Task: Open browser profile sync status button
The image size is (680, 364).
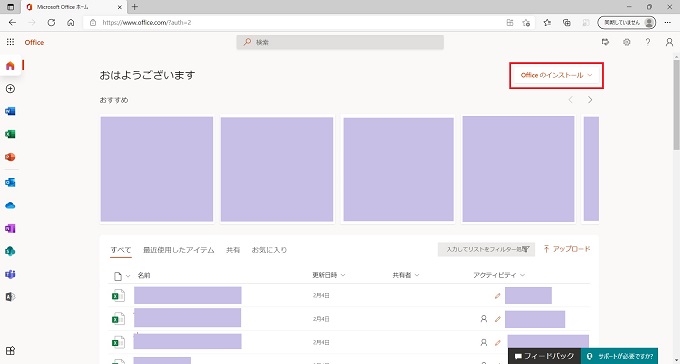Action: point(626,23)
